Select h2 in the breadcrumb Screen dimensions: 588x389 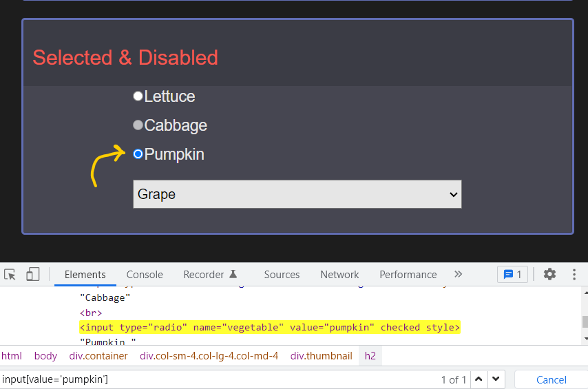(x=370, y=356)
